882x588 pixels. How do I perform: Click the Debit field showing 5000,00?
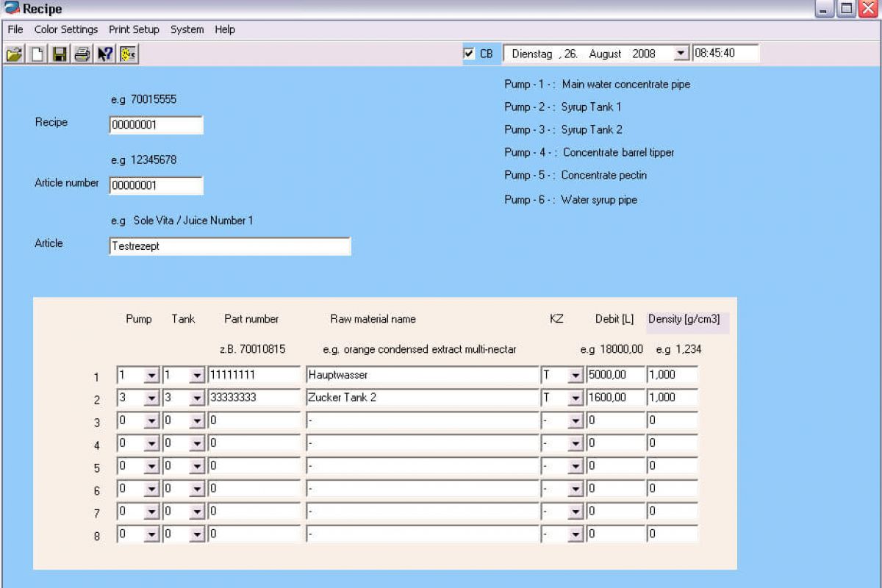[x=614, y=375]
